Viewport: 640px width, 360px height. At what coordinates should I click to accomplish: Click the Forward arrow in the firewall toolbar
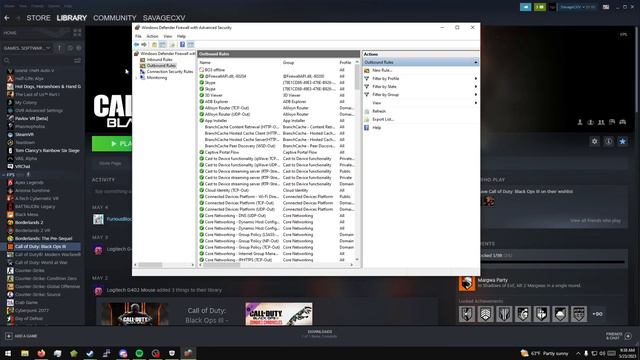tap(144, 44)
